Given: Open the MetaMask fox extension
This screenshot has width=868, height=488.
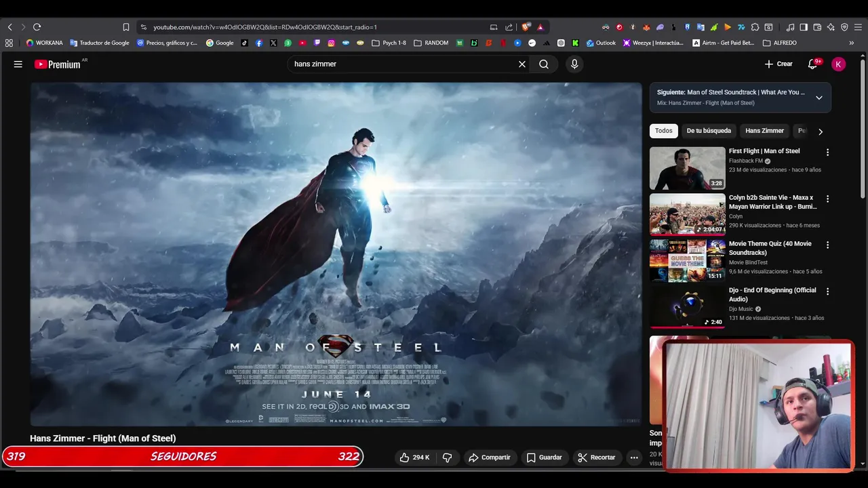Looking at the screenshot, I should pyautogui.click(x=646, y=27).
